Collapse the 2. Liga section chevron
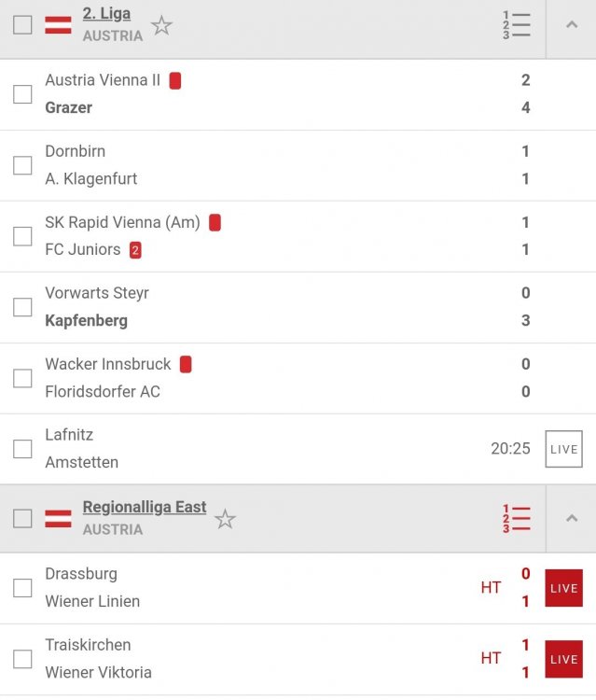 tap(572, 24)
